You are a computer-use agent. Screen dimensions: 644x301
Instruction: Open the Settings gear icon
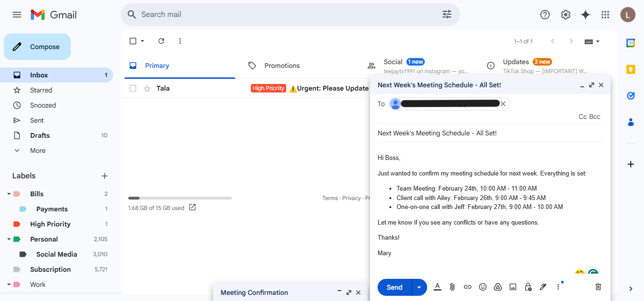[566, 15]
